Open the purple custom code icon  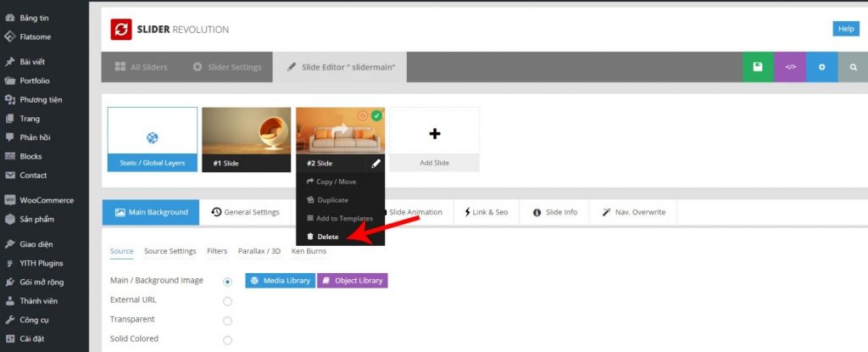[790, 67]
